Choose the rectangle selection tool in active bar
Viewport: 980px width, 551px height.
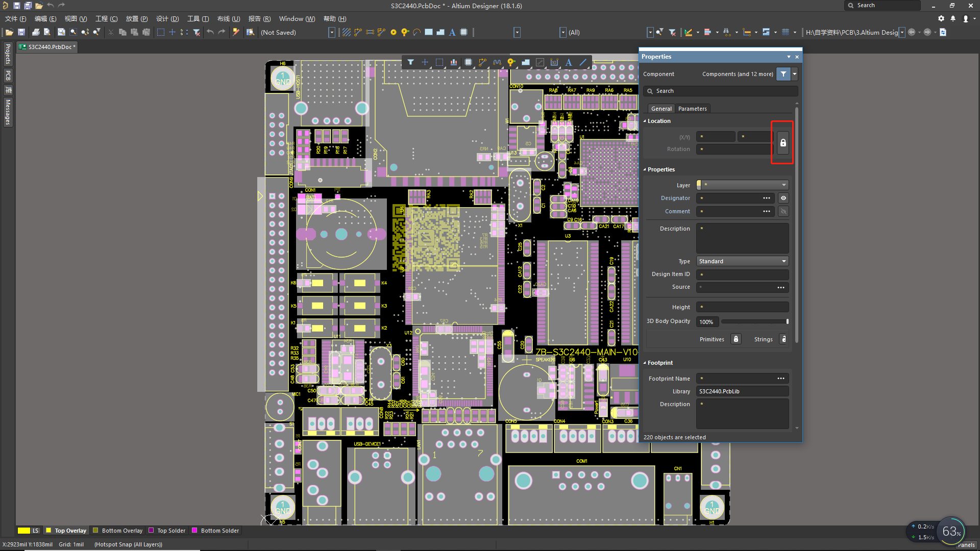coord(439,62)
